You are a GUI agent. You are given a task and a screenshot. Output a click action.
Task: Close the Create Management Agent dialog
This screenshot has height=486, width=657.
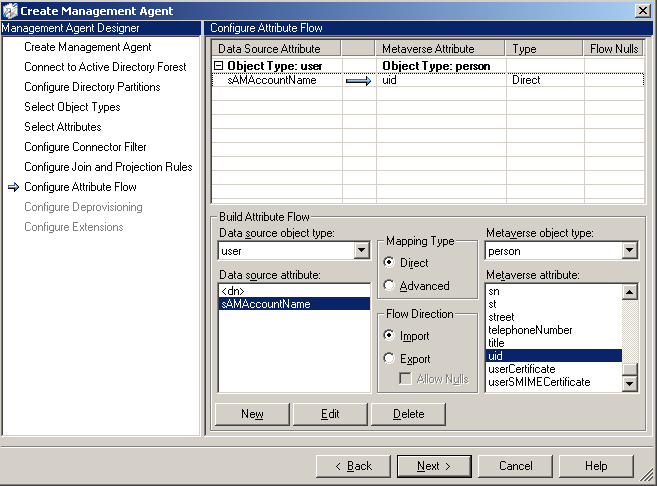[643, 10]
